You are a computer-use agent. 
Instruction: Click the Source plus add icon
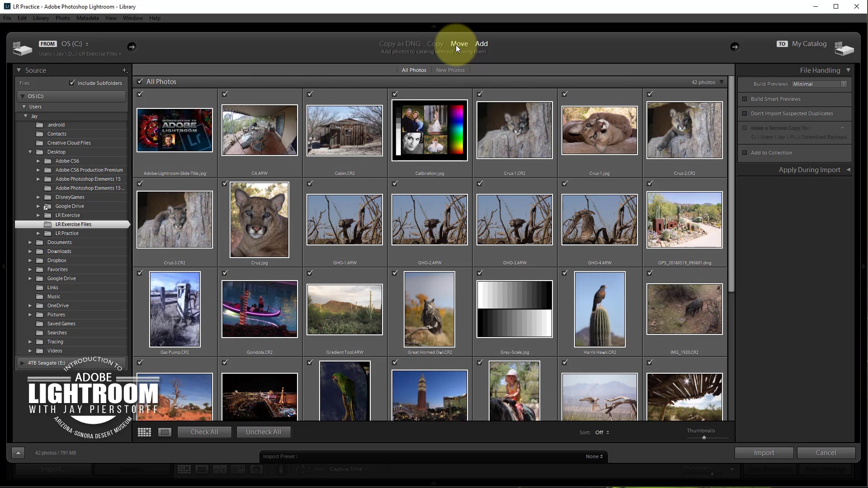(x=124, y=70)
